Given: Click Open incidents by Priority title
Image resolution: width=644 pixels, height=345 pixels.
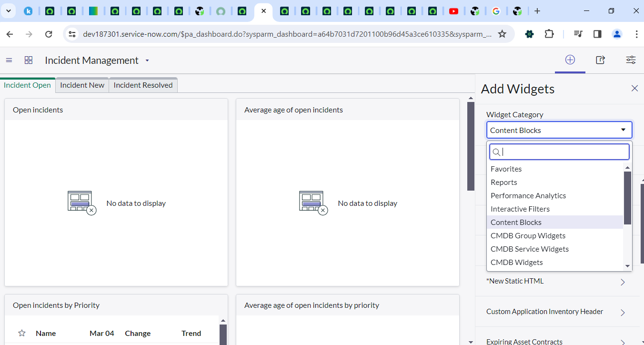Looking at the screenshot, I should 56,305.
